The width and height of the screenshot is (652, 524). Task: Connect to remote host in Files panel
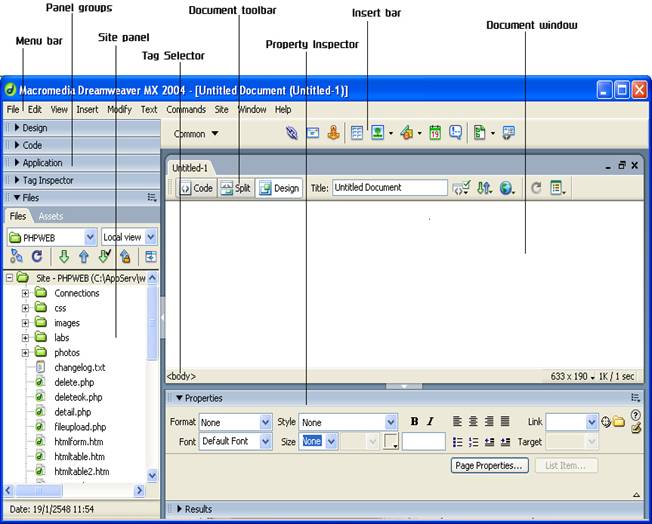coord(16,256)
